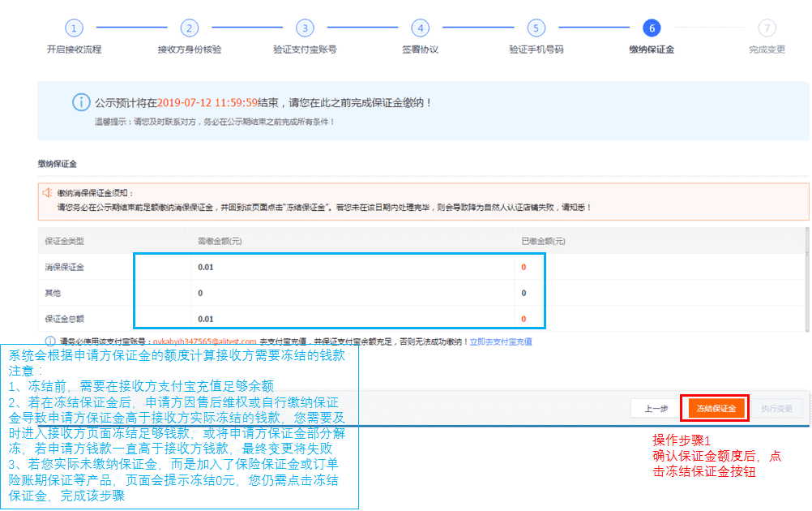This screenshot has height=511, width=812.
Task: Click the small info icon before Alipay note
Action: point(50,341)
